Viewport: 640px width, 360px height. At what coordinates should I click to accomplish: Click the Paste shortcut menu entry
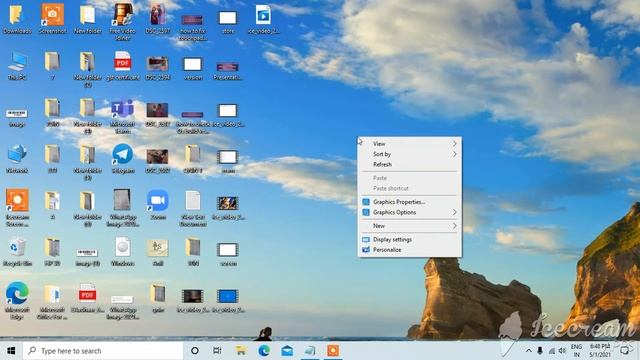point(410,188)
